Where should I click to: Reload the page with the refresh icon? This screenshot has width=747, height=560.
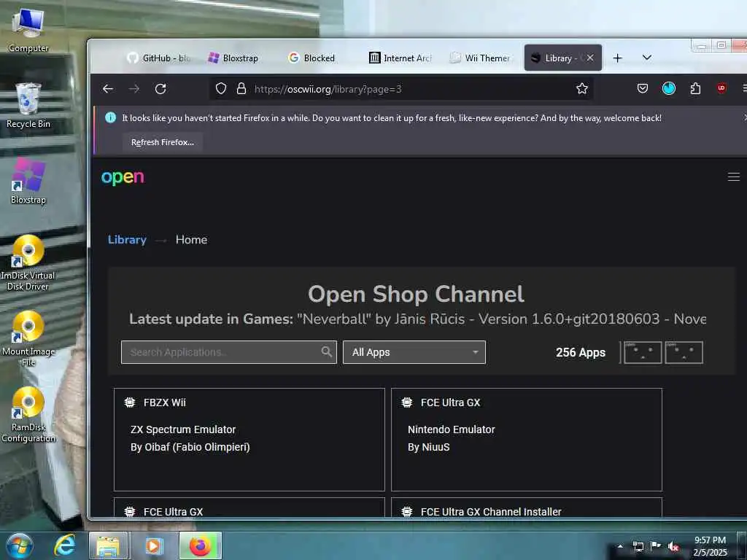(x=160, y=88)
